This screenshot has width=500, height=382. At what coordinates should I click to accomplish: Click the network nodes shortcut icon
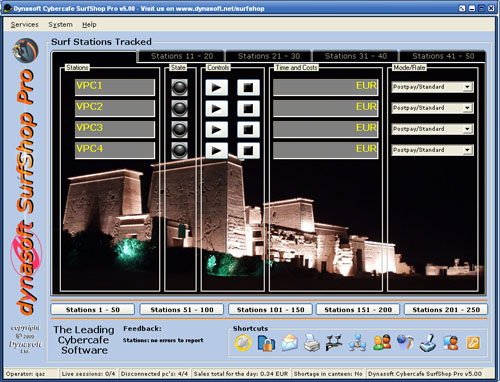(357, 343)
